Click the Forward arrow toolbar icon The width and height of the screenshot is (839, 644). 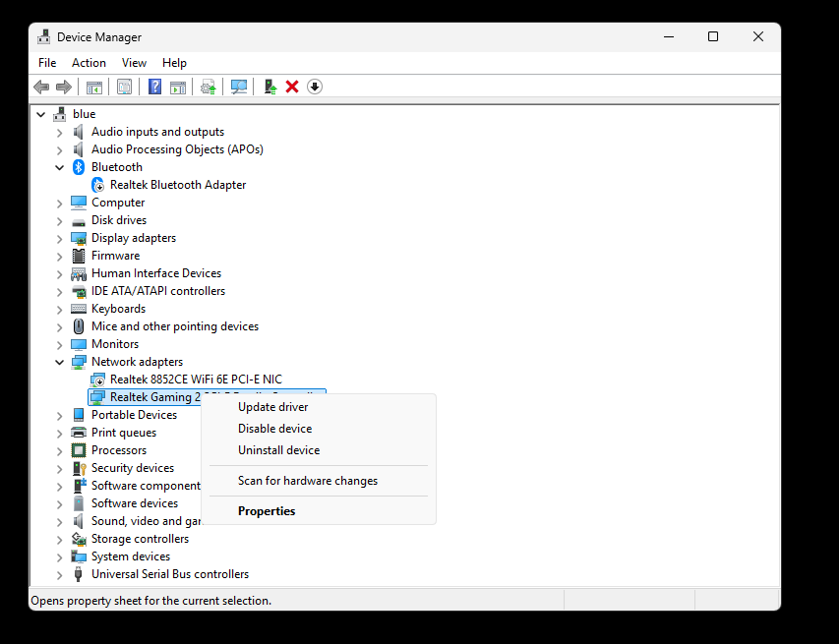pos(64,87)
